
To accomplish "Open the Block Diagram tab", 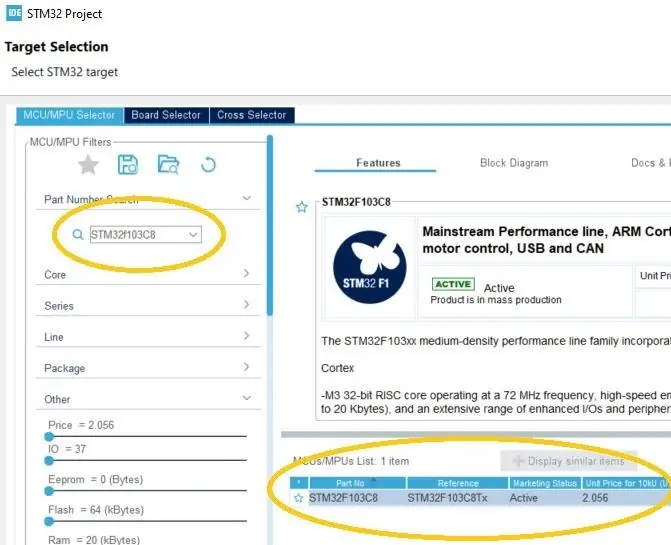I will (x=514, y=163).
